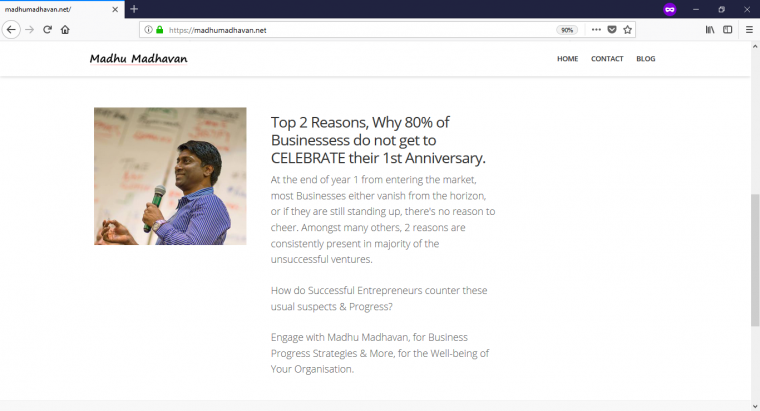Show site information icon in address bar
This screenshot has height=411, width=760.
point(148,30)
